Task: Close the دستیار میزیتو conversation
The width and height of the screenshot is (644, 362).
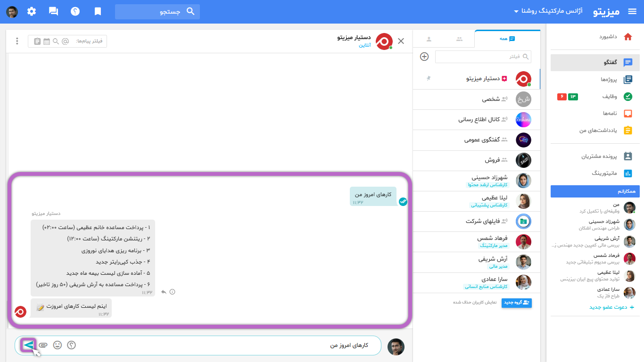Action: click(401, 41)
